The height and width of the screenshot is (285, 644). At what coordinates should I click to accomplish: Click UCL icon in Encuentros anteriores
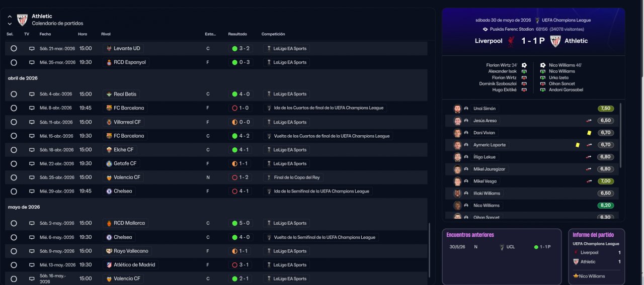[x=502, y=247]
